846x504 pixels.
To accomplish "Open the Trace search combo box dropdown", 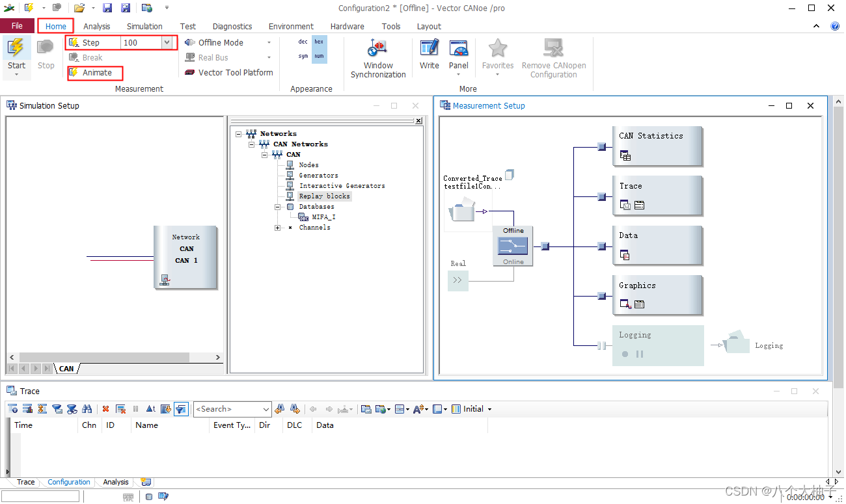I will tap(266, 409).
